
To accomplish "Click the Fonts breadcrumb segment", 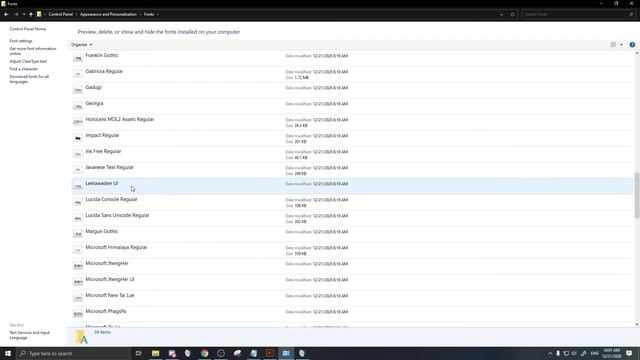I will click(x=149, y=14).
